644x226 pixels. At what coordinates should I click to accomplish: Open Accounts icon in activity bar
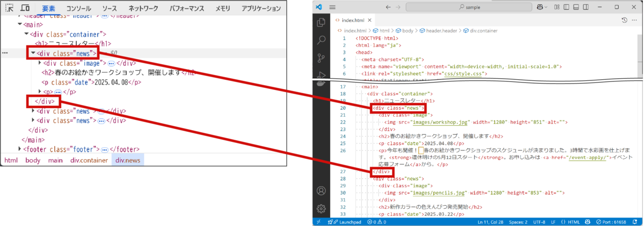[x=321, y=191]
